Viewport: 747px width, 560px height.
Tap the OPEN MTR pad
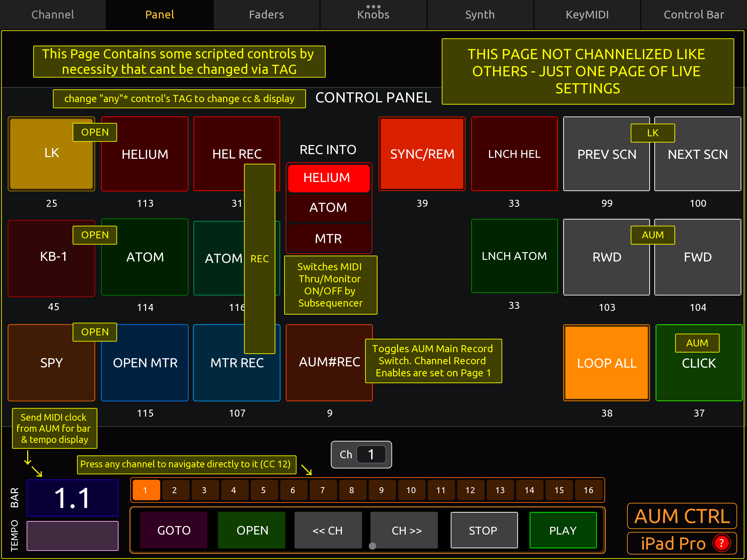click(x=145, y=363)
